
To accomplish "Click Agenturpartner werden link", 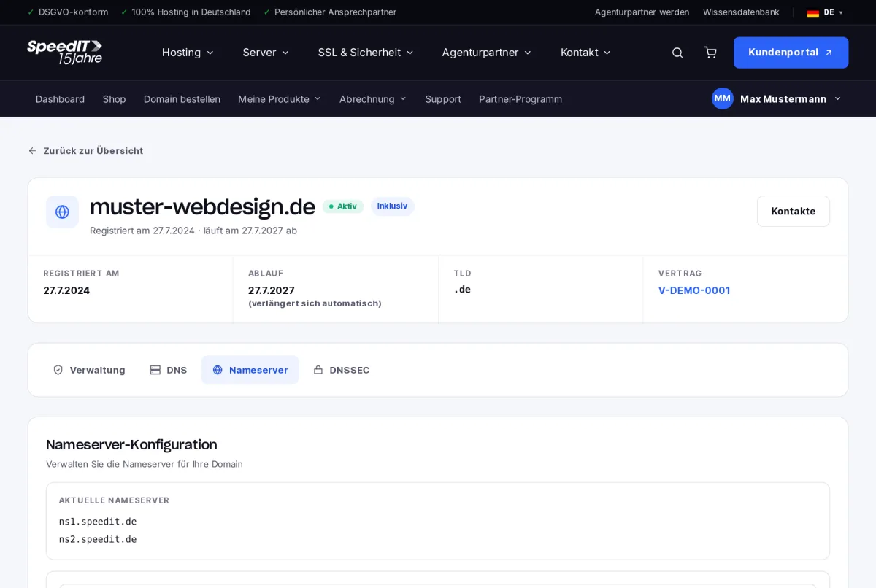I will pyautogui.click(x=642, y=12).
